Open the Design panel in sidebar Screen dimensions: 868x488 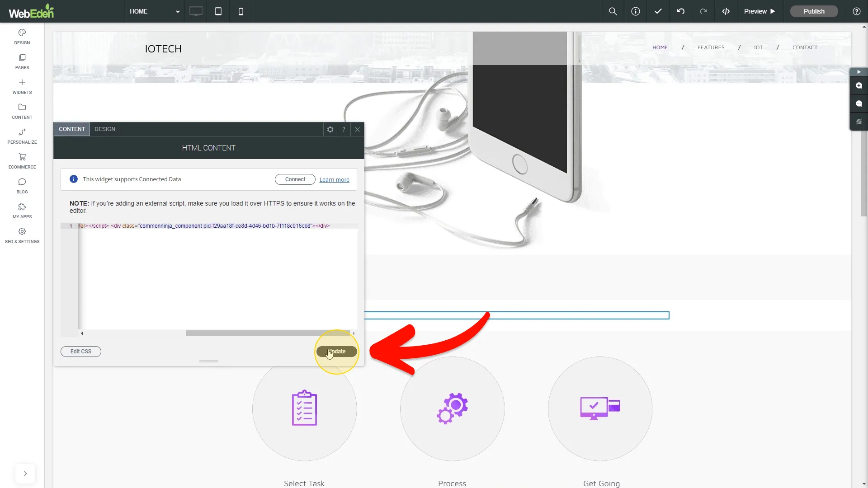click(x=22, y=37)
